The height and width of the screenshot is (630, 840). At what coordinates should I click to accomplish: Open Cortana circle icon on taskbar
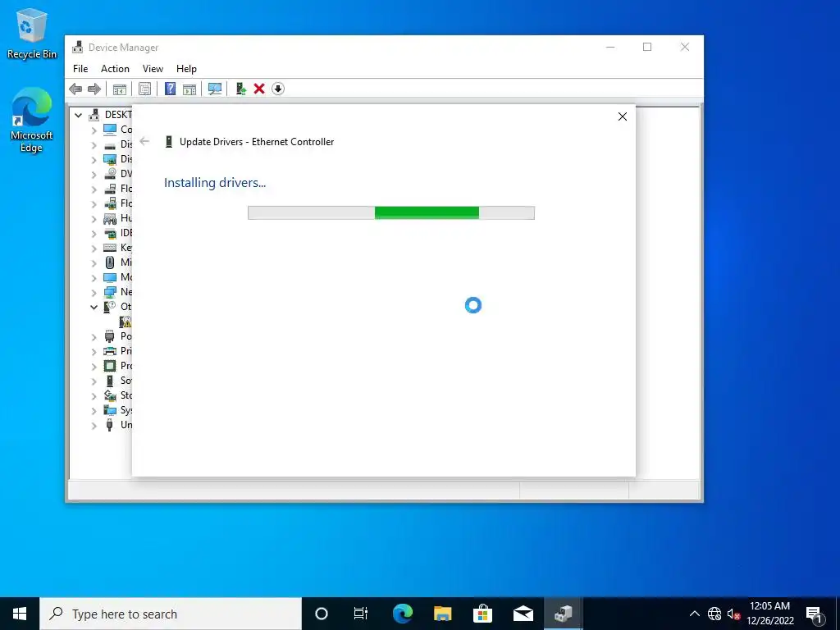click(x=322, y=614)
